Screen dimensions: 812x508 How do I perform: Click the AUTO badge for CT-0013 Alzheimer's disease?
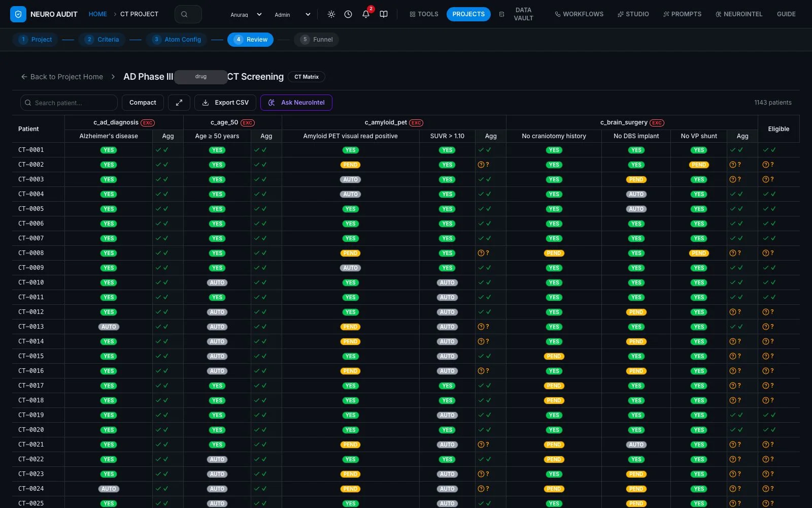(109, 327)
